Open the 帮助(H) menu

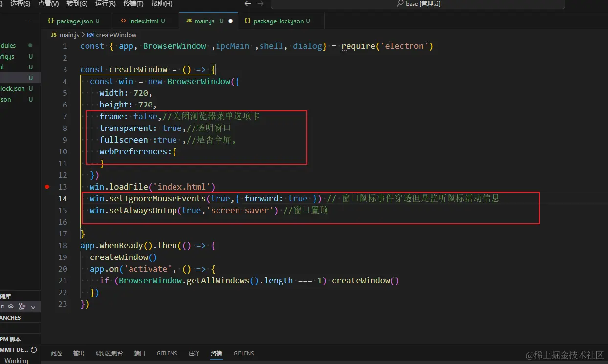tap(162, 4)
